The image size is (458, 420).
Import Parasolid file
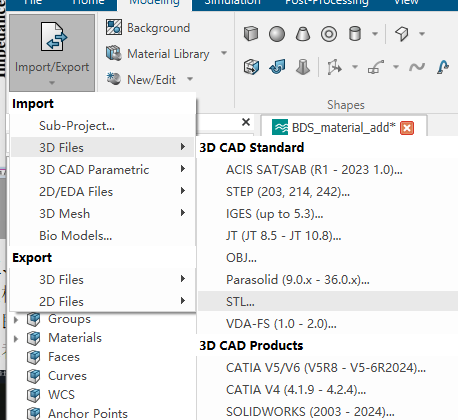point(328,280)
